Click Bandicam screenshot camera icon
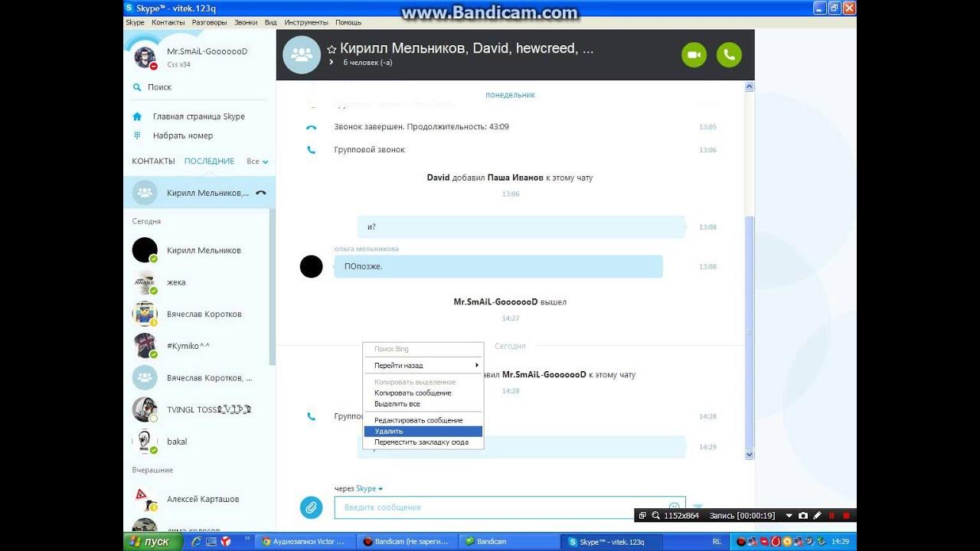Viewport: 980px width, 551px height. click(x=803, y=516)
